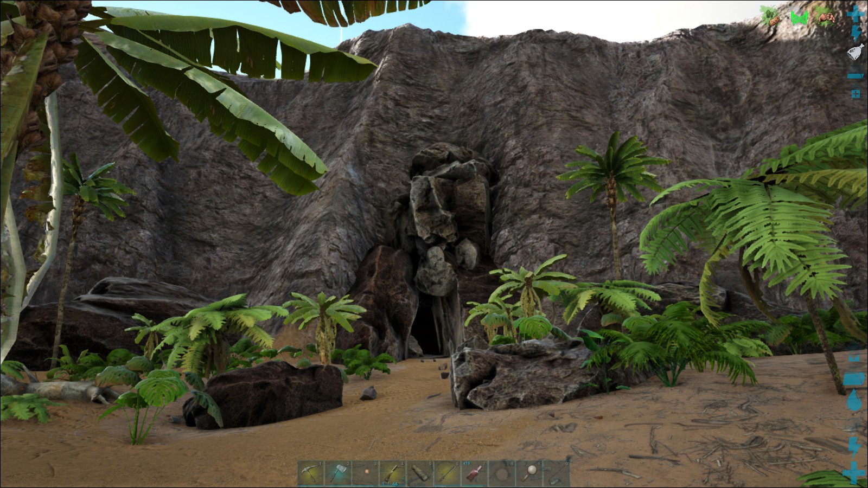
Task: Click the white meat food status icon
Action: (856, 52)
